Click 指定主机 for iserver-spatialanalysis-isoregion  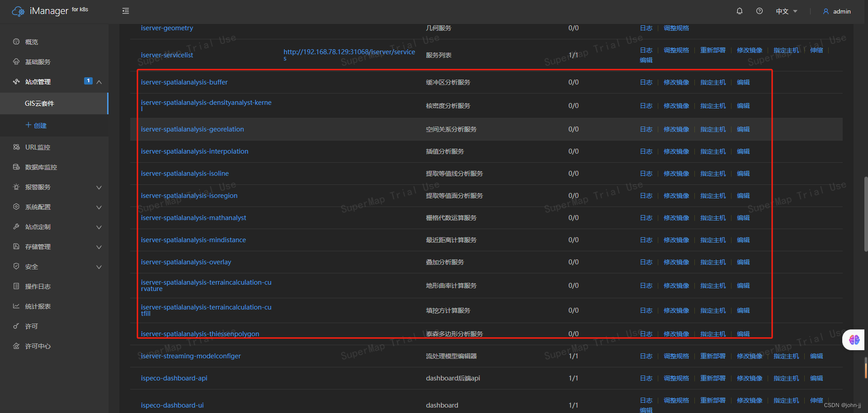click(713, 196)
